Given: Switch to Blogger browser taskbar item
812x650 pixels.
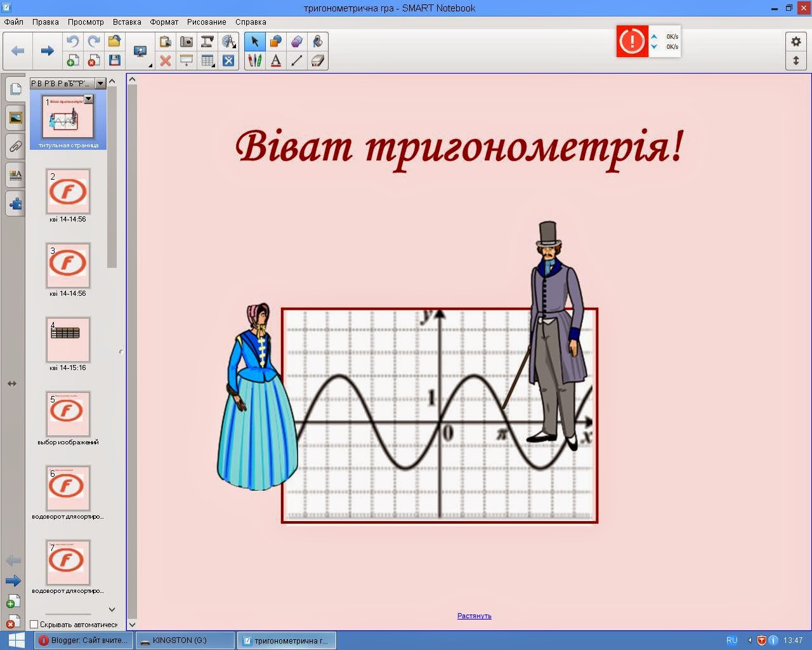Looking at the screenshot, I should [x=83, y=640].
